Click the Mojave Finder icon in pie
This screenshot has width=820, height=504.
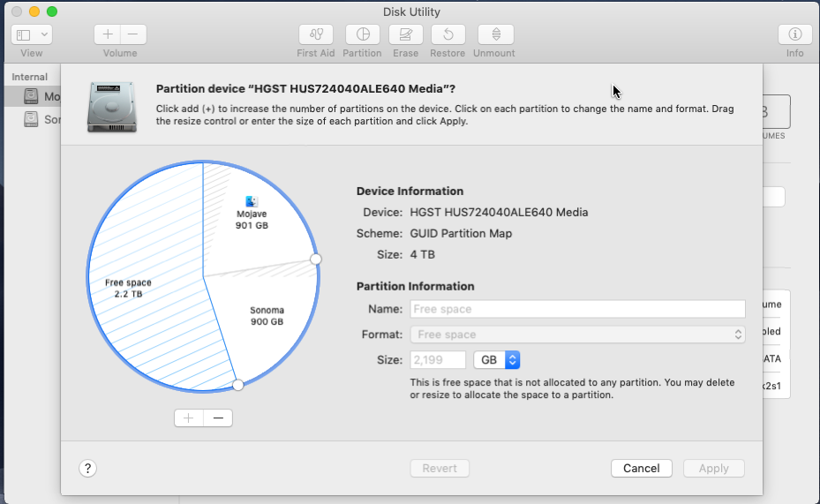pyautogui.click(x=252, y=201)
